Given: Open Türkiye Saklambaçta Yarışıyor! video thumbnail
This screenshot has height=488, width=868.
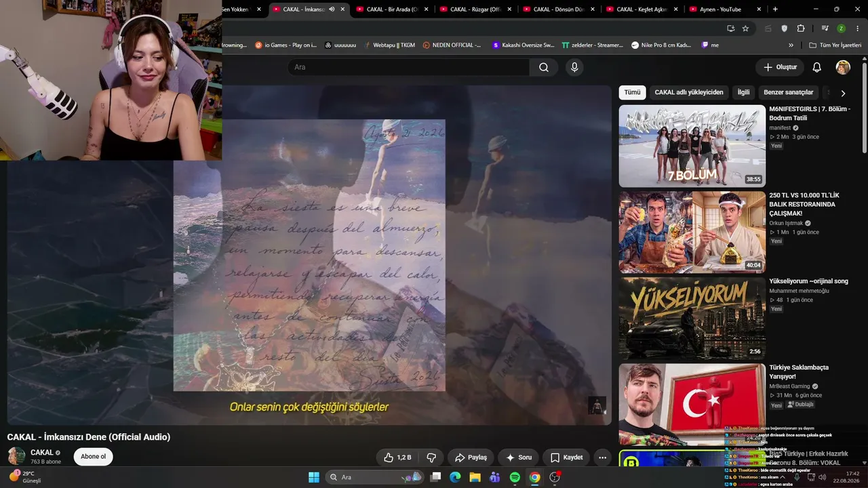Looking at the screenshot, I should 692,405.
